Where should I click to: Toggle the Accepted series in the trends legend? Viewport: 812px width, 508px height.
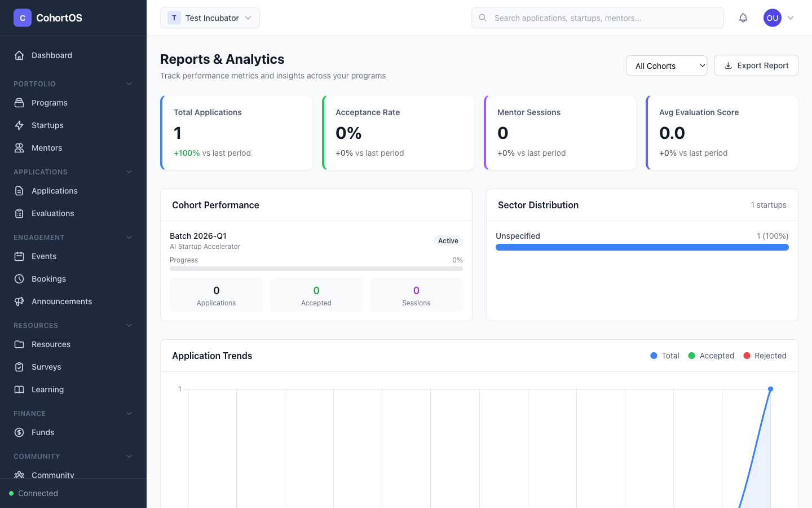[x=711, y=356]
